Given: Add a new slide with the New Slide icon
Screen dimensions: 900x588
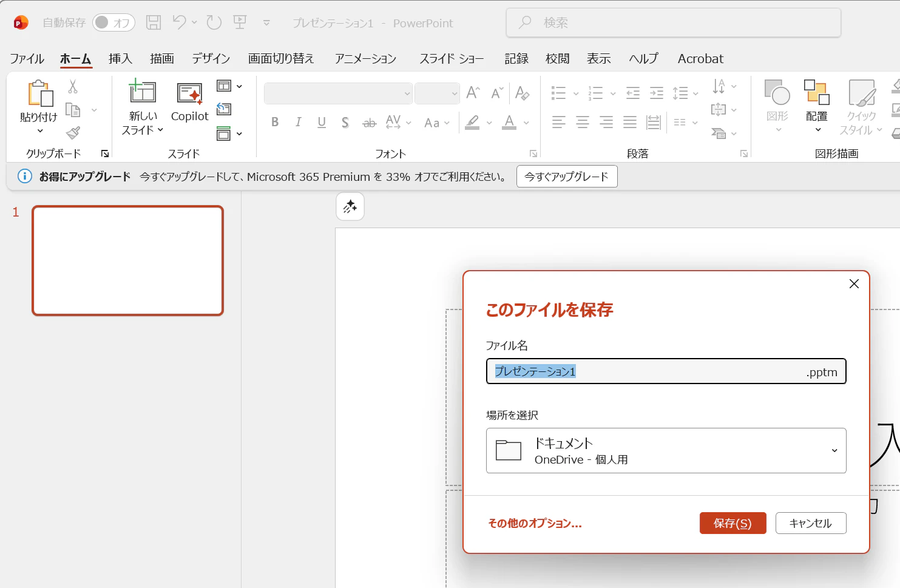Looking at the screenshot, I should (x=143, y=91).
